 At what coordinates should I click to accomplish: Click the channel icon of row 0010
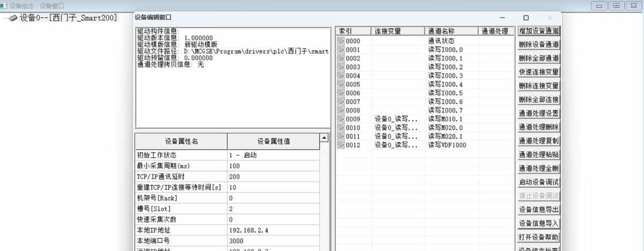(340, 128)
